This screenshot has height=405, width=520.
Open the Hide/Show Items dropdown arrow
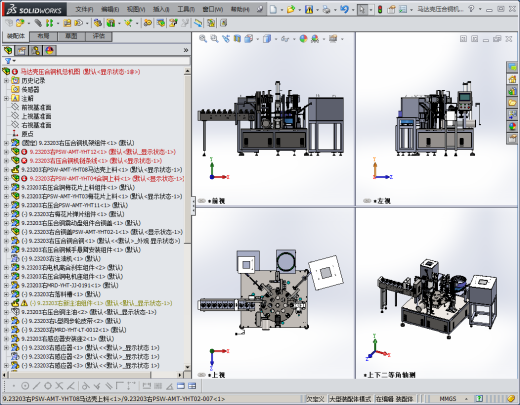294,39
